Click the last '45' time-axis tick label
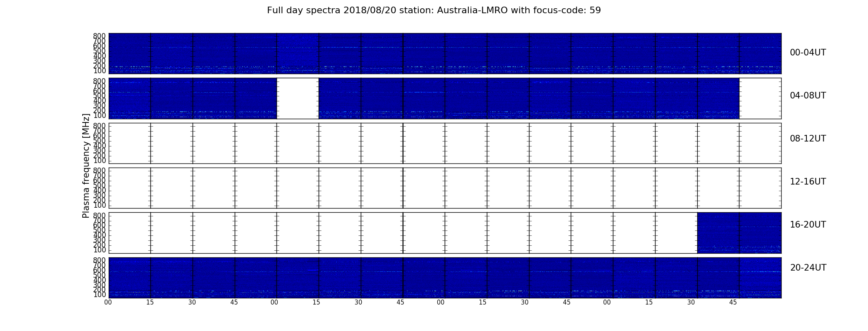 coord(733,302)
